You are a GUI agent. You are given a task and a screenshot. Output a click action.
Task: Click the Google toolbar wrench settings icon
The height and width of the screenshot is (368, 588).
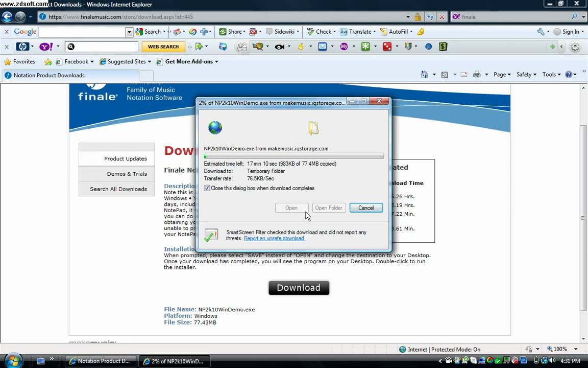[x=541, y=32]
